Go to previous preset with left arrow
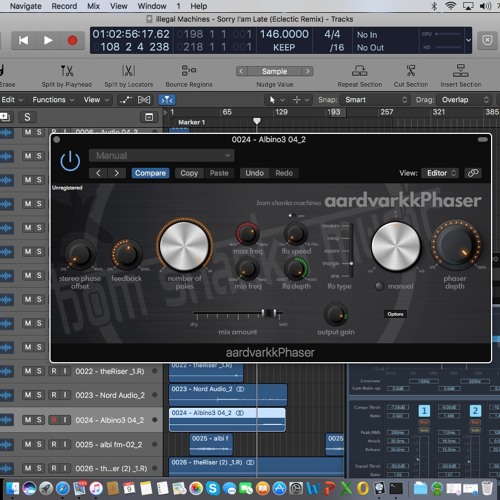500x500 pixels. tap(98, 173)
